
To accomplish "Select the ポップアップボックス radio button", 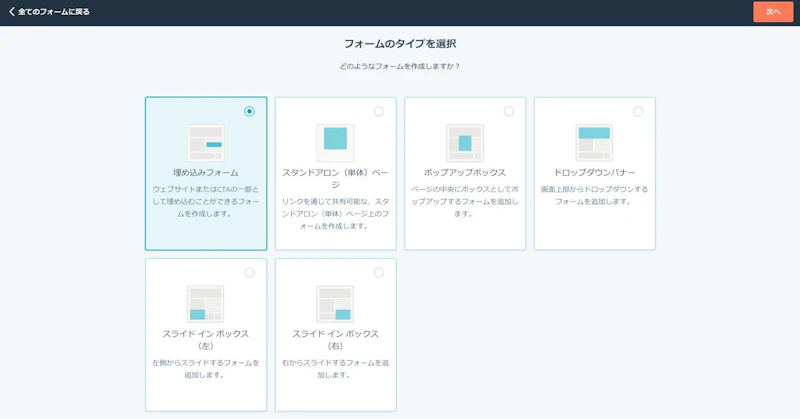I will 508,111.
